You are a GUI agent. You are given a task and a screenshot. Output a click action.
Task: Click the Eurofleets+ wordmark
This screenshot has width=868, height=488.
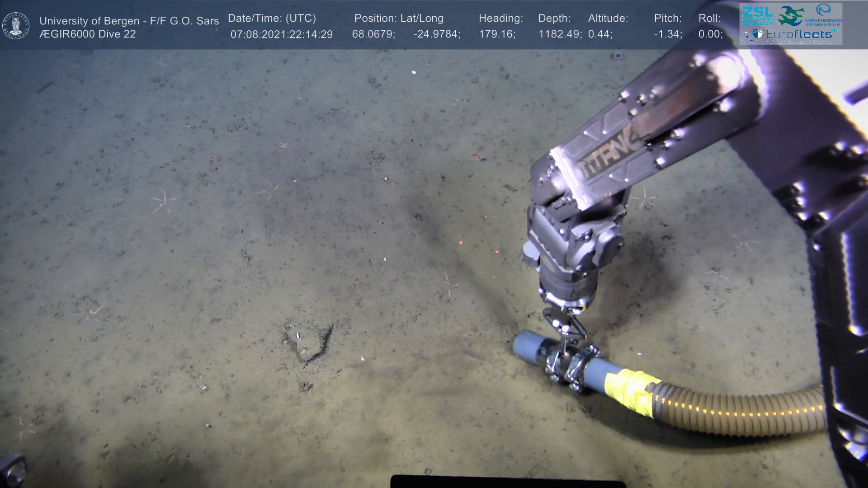(x=799, y=34)
